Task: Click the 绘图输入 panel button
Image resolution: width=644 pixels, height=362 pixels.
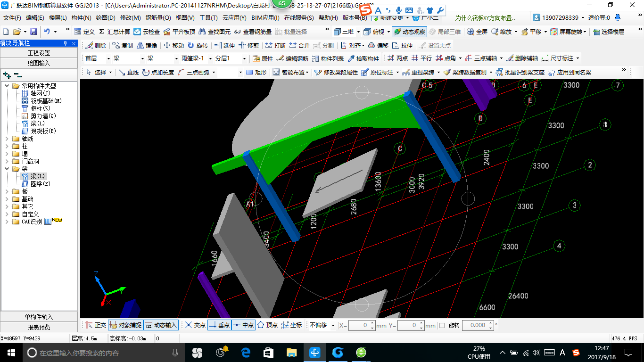Action: click(39, 63)
